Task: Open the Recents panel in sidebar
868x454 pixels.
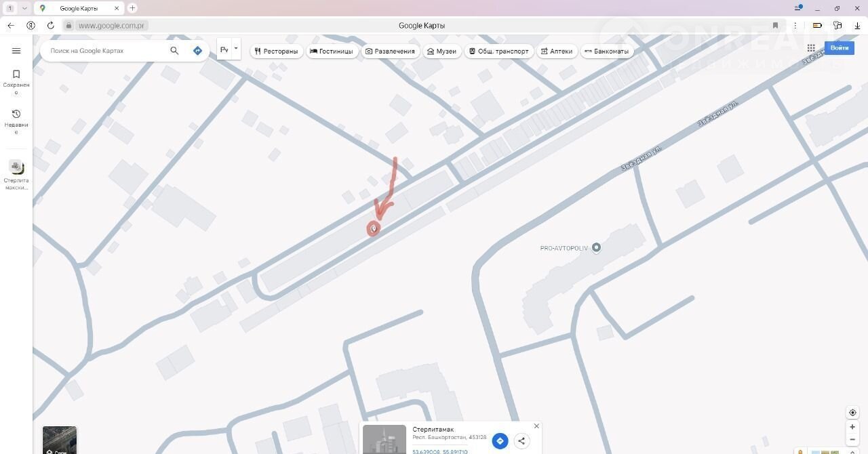Action: [16, 119]
